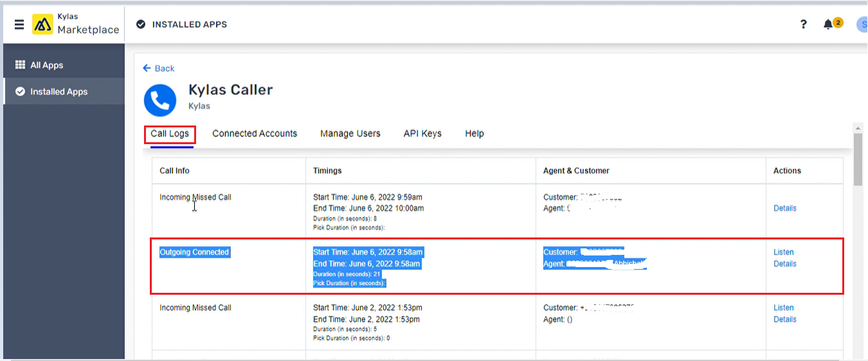Image resolution: width=868 pixels, height=361 pixels.
Task: Switch to the API Keys tab
Action: [x=422, y=134]
